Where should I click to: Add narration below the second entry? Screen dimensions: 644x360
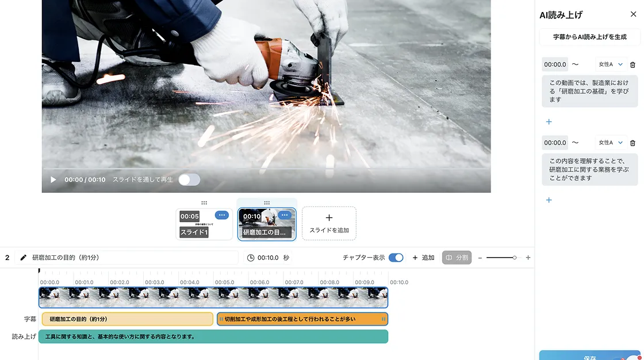click(549, 200)
